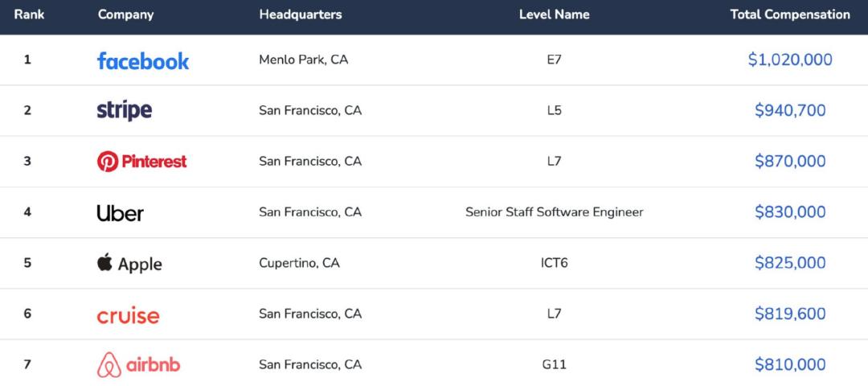Image resolution: width=868 pixels, height=386 pixels.
Task: Select the Uber logo
Action: pyautogui.click(x=120, y=213)
